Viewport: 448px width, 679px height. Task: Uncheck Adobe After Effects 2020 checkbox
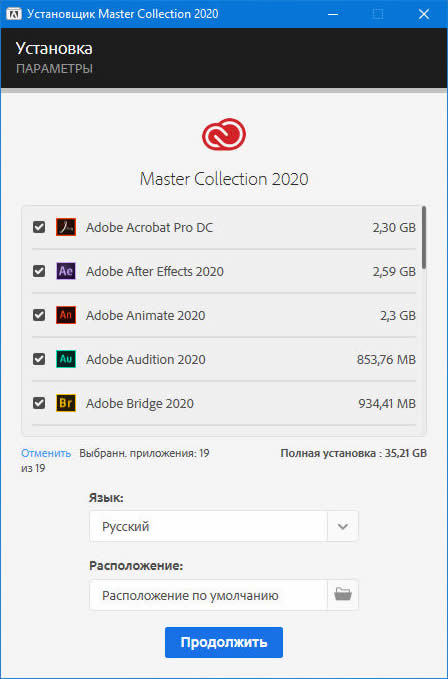[x=39, y=271]
